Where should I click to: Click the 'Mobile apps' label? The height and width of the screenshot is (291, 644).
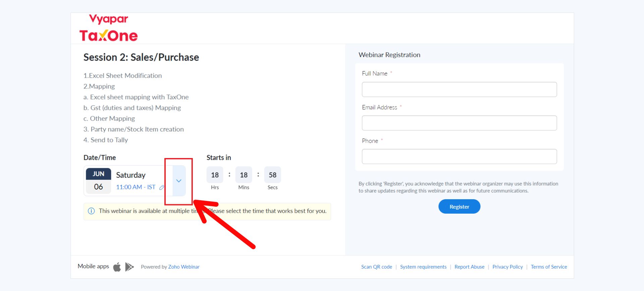click(x=93, y=266)
